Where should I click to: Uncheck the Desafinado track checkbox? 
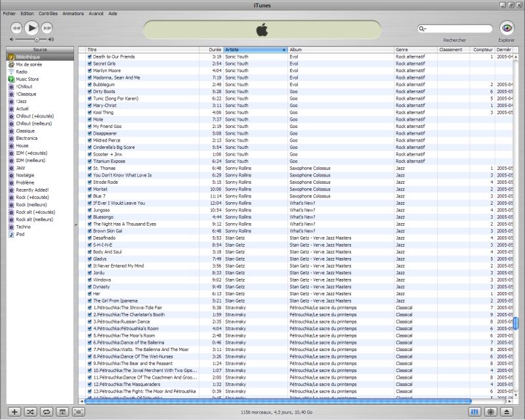(89, 238)
